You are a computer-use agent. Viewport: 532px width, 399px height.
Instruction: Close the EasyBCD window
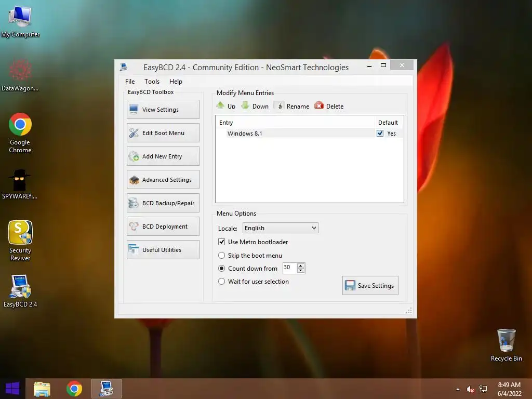pos(402,65)
